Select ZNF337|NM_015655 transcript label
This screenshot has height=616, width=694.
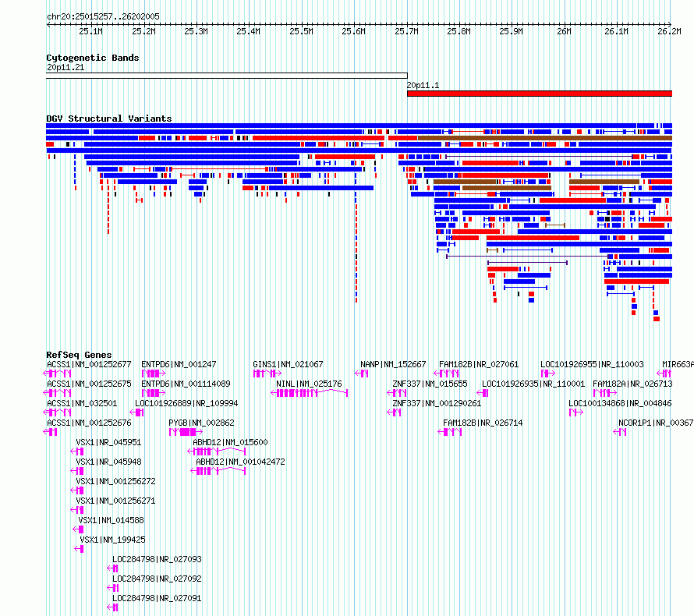pyautogui.click(x=430, y=384)
